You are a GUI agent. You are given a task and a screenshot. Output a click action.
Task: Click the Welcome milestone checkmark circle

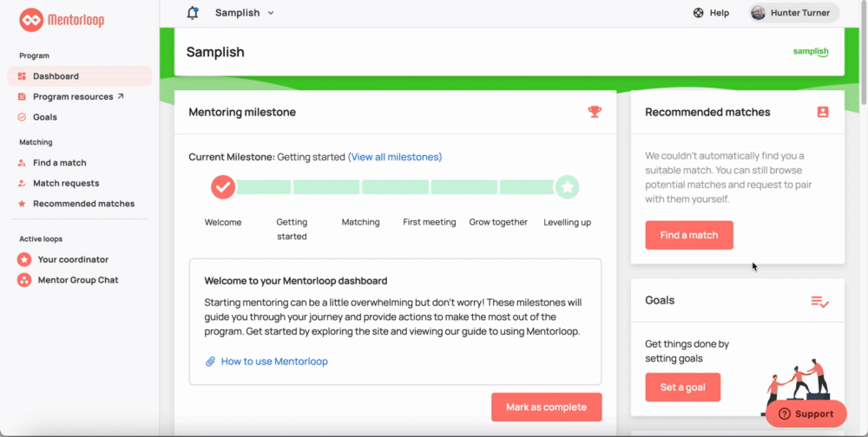click(223, 187)
